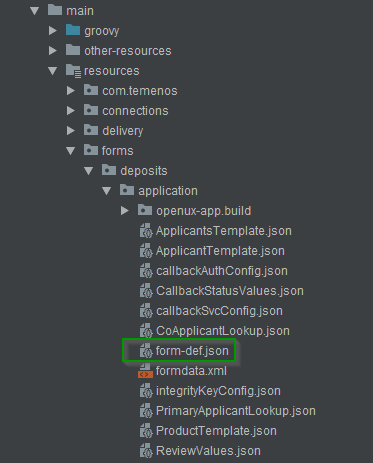373x463 pixels.
Task: Select callbackAuthConfig.json in the tree
Action: coord(222,271)
